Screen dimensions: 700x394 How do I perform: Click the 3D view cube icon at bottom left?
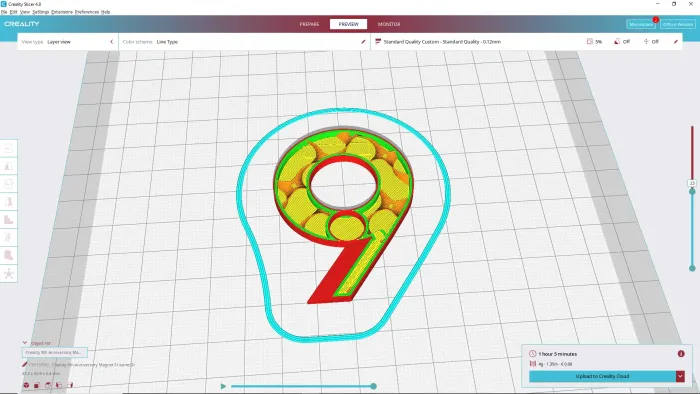pyautogui.click(x=26, y=385)
